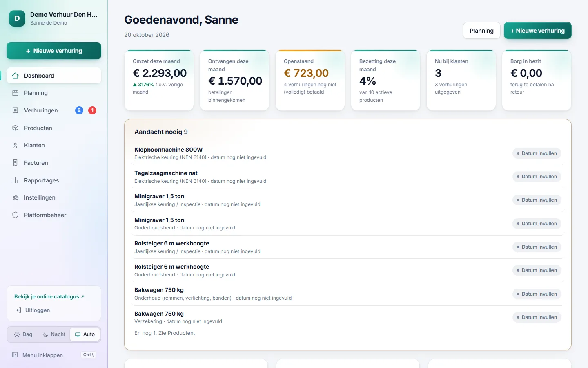Click Datum invullen for Bakwagen 750 kg Verzekering

point(537,317)
